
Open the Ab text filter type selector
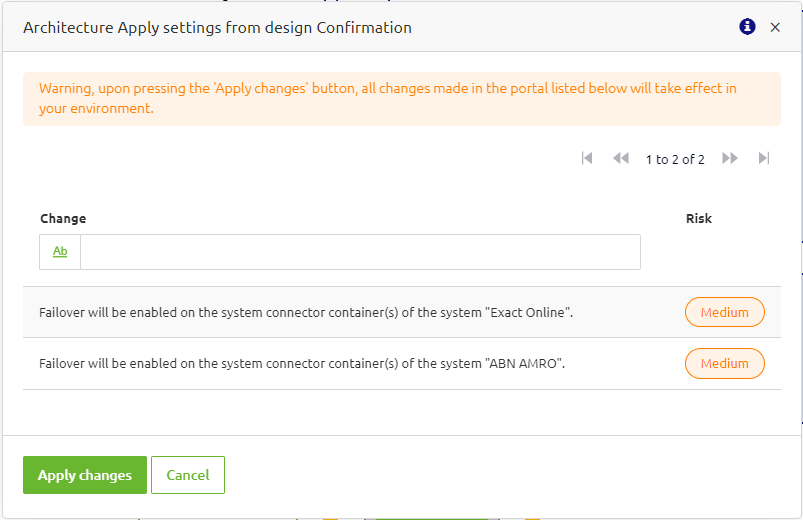pyautogui.click(x=60, y=252)
